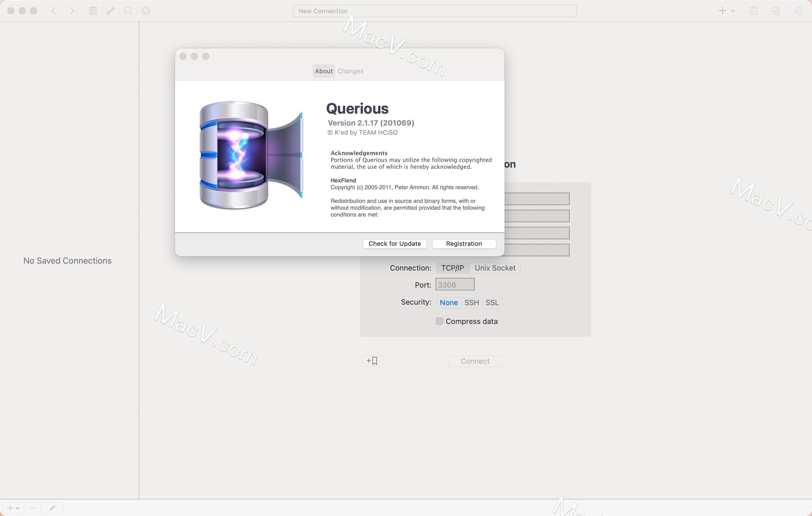Viewport: 812px width, 516px height.
Task: Click the first partially hidden connection input field
Action: (537, 199)
